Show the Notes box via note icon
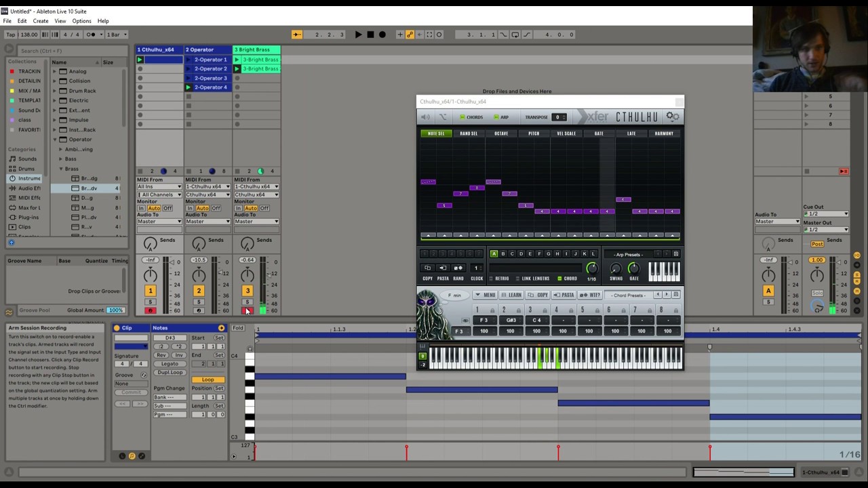Image resolution: width=868 pixels, height=488 pixels. (132, 456)
